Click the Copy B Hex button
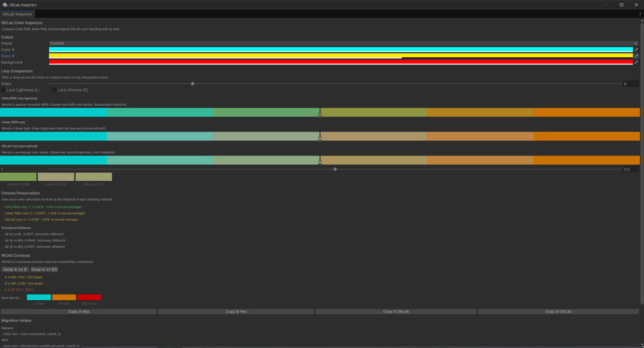The width and height of the screenshot is (644, 348). point(236,312)
